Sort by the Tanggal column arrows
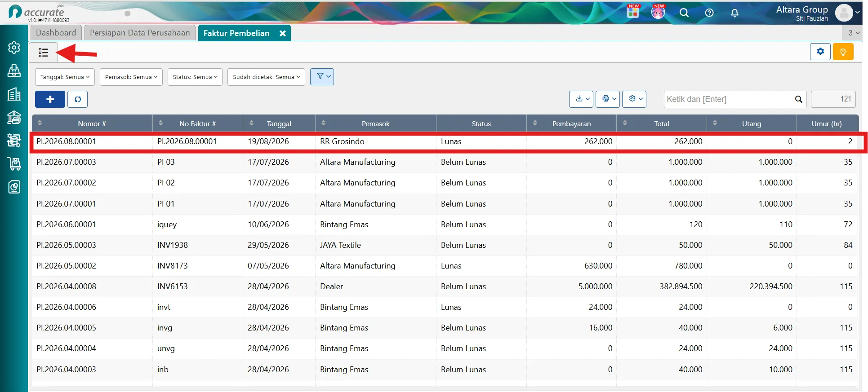This screenshot has width=868, height=392. (x=251, y=123)
